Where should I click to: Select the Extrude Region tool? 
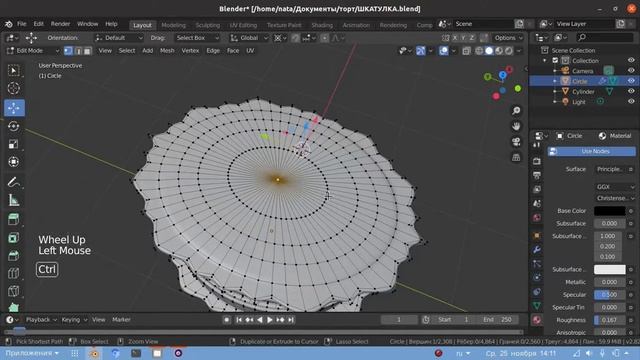tap(14, 220)
